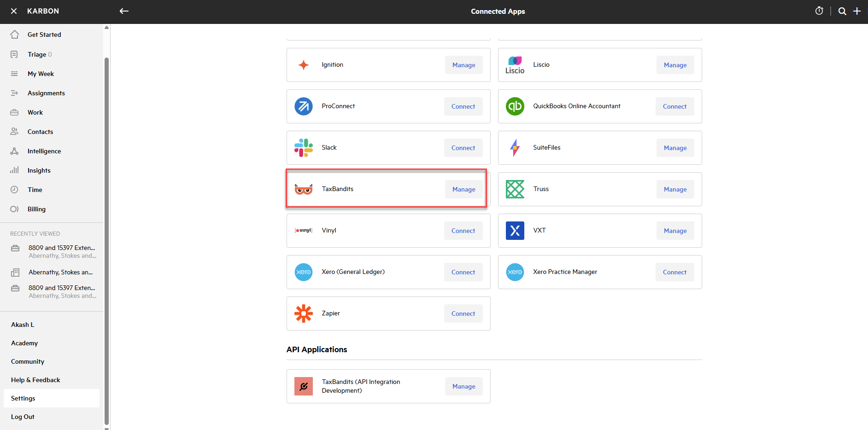Viewport: 868px width, 430px height.
Task: Connect the ProConnect app
Action: coord(463,106)
